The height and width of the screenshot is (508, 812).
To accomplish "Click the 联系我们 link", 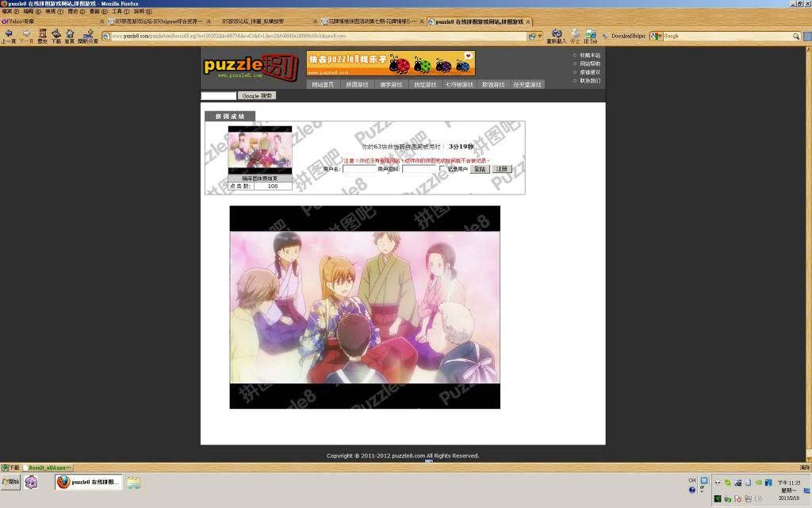I will [x=590, y=80].
